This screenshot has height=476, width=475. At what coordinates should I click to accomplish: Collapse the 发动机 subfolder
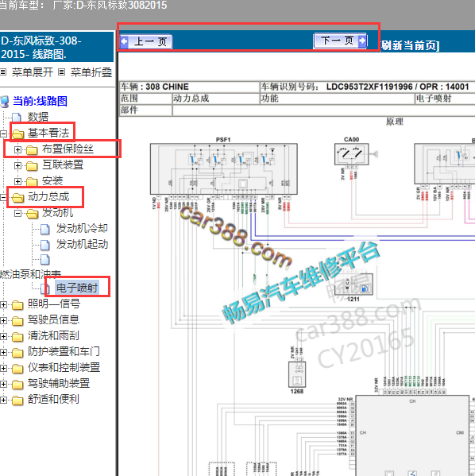(x=17, y=214)
